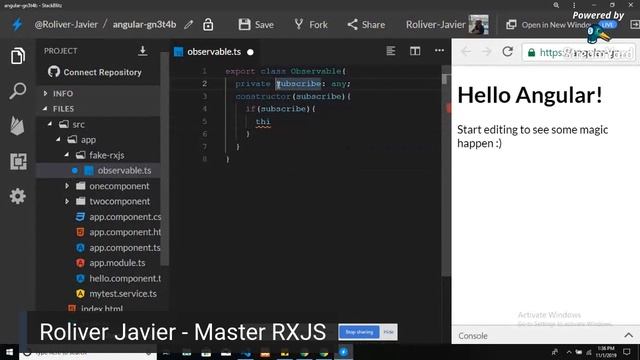
Task: Collapse the app folder
Action: 58,140
